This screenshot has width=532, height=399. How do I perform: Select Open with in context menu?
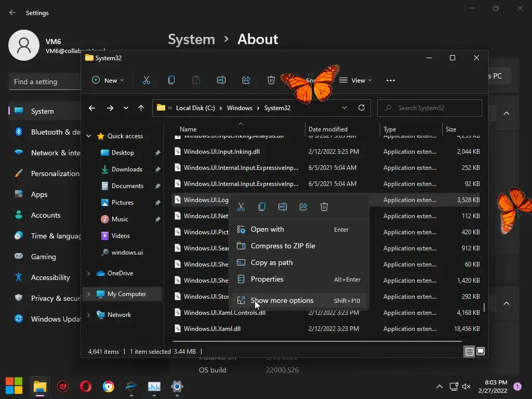tap(299, 229)
